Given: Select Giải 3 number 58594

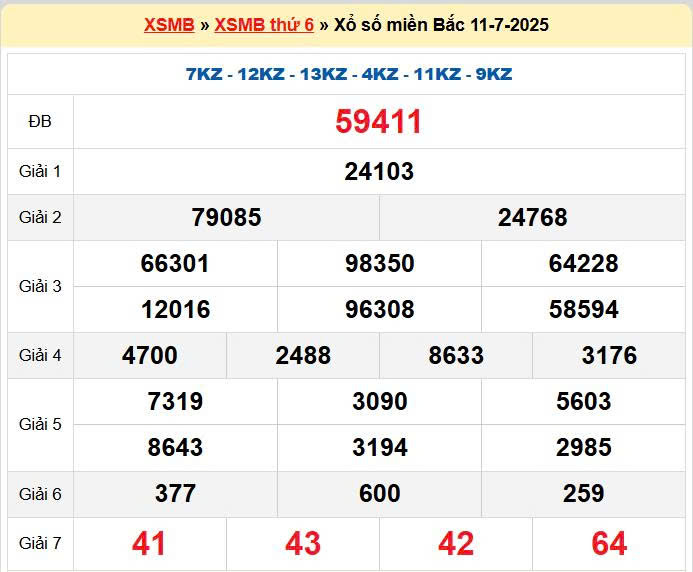Looking at the screenshot, I should click(583, 309).
